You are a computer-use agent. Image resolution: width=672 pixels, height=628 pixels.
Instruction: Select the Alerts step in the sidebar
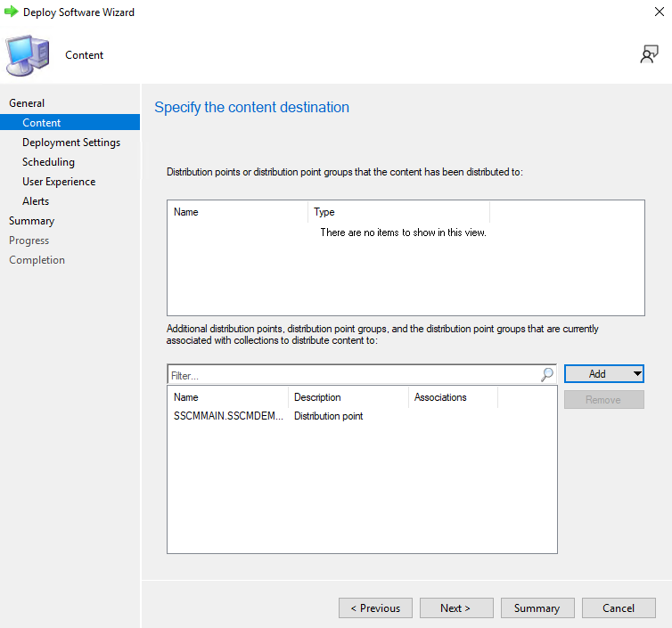[x=36, y=201]
